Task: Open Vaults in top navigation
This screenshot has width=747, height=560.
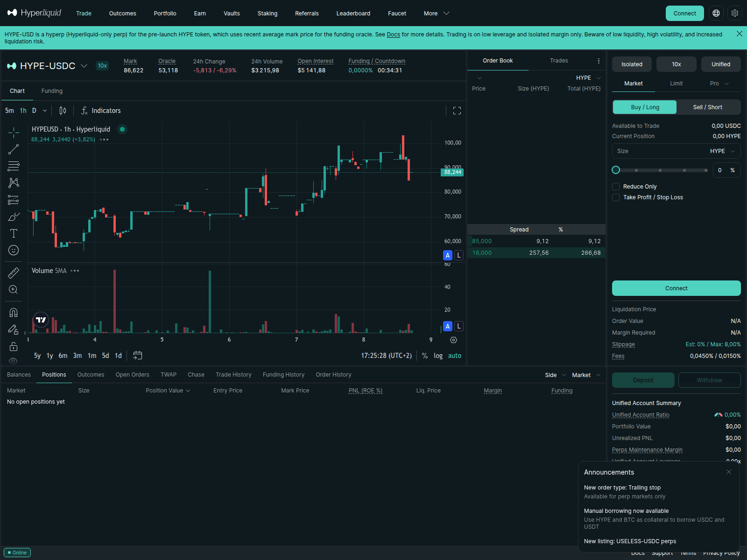Action: point(232,13)
